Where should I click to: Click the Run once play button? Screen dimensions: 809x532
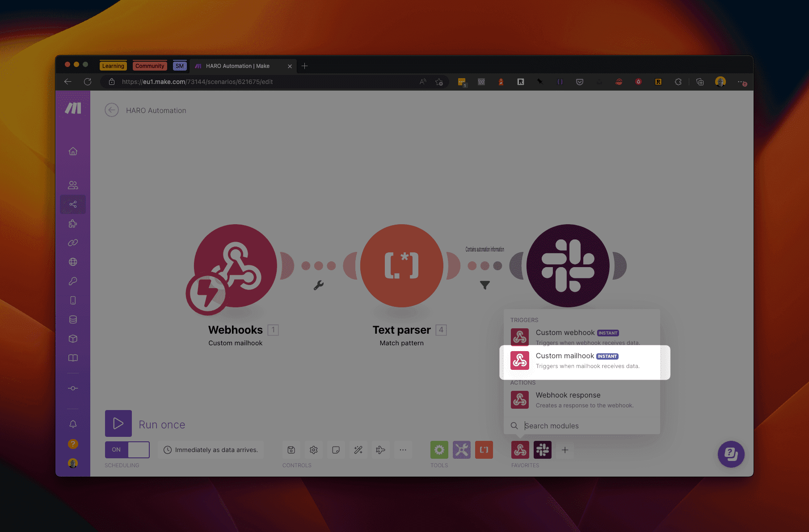coord(118,423)
